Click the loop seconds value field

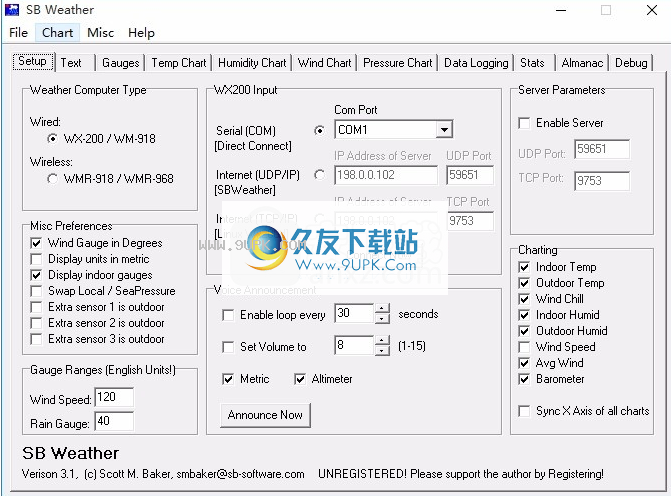click(354, 313)
